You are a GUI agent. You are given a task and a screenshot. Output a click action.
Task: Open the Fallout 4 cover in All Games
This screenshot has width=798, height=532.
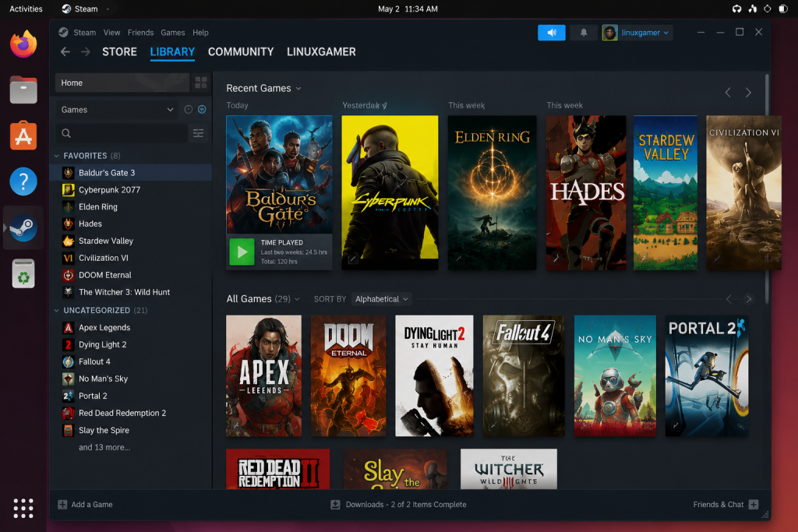[x=523, y=376]
